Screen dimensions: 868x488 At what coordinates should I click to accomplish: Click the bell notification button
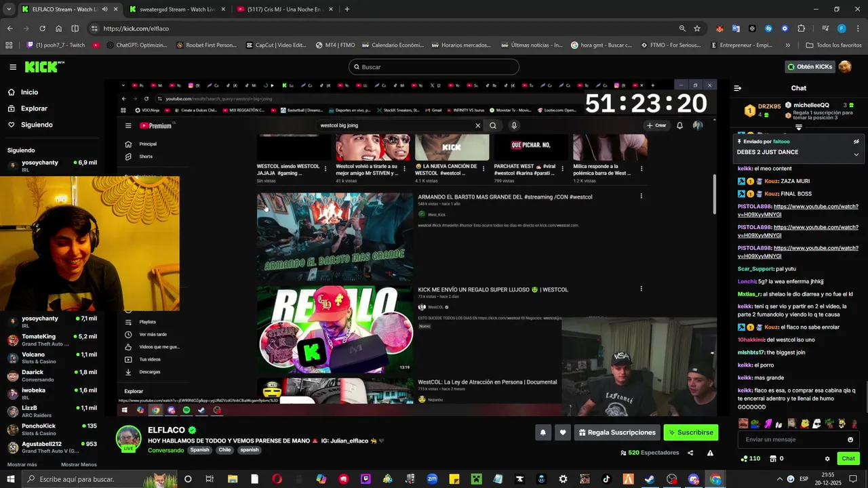pos(542,432)
